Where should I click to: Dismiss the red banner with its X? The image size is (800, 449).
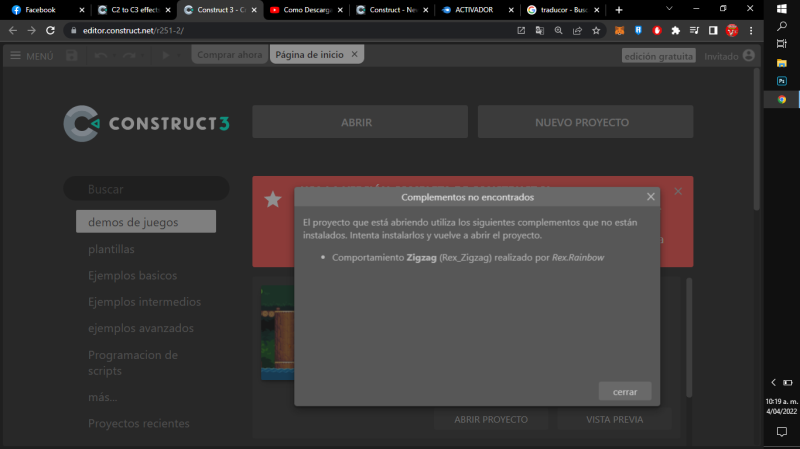click(x=678, y=191)
